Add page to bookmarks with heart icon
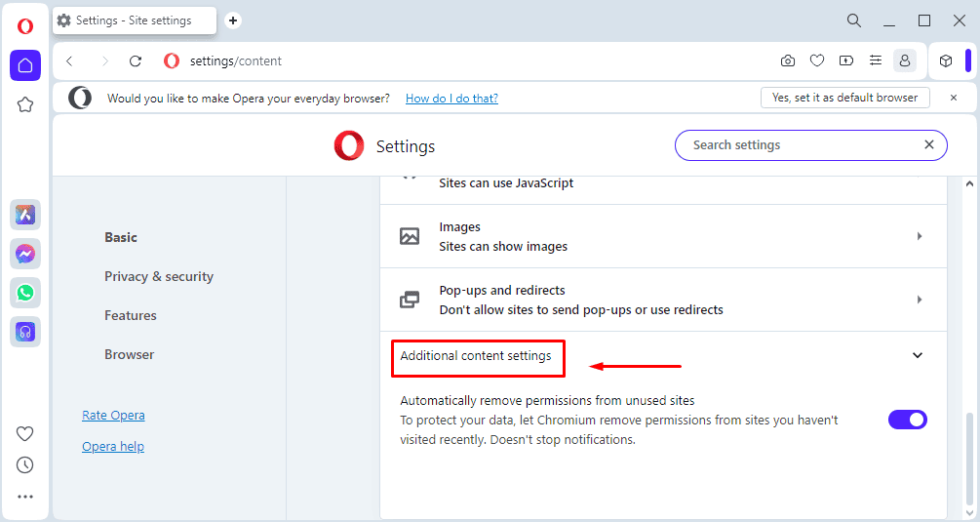980x522 pixels. (x=817, y=60)
